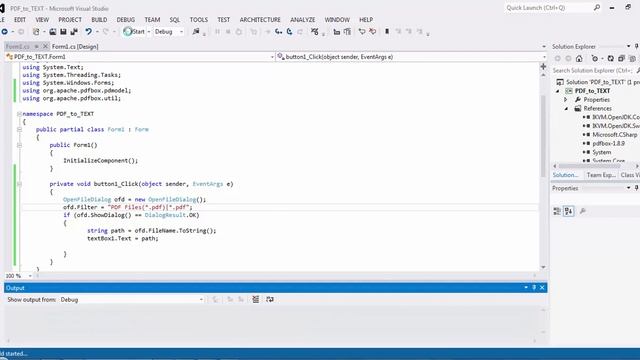Click the Solution Explorer Collapse All icon

621,59
